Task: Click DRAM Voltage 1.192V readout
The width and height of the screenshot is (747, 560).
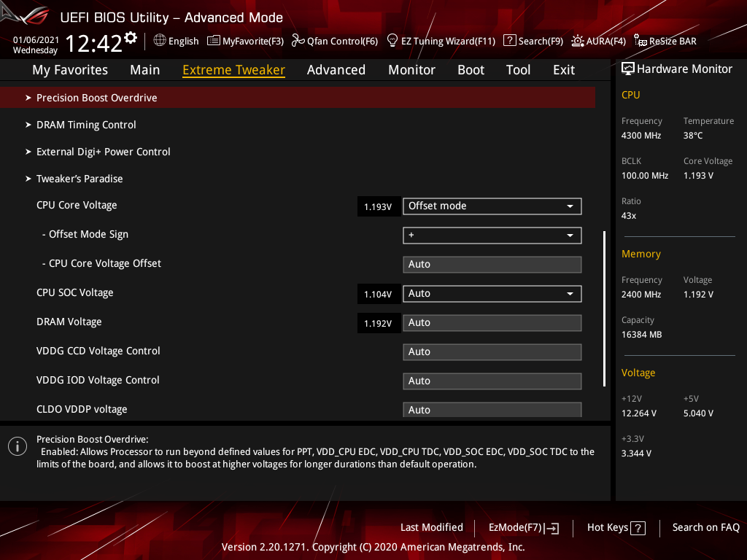Action: tap(379, 323)
